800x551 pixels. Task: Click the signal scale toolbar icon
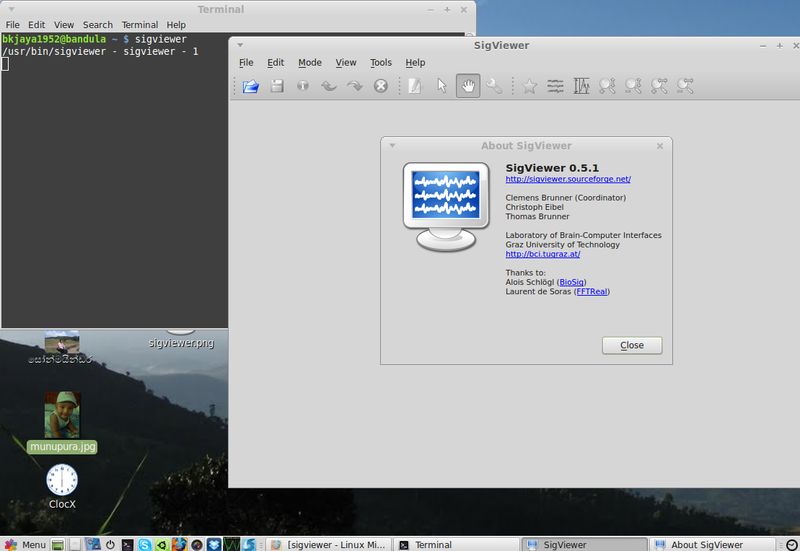click(x=581, y=86)
